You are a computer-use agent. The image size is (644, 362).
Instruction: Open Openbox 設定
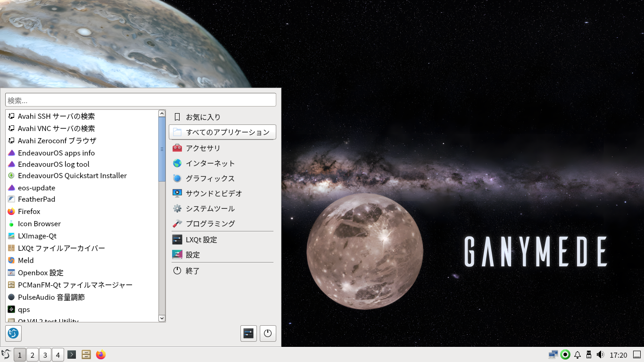point(83,273)
